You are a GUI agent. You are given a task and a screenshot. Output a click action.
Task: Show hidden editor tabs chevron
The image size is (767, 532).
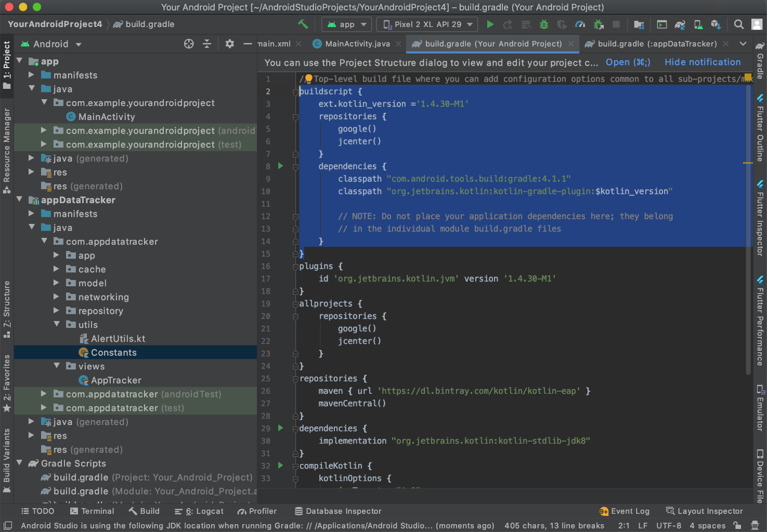pyautogui.click(x=743, y=44)
